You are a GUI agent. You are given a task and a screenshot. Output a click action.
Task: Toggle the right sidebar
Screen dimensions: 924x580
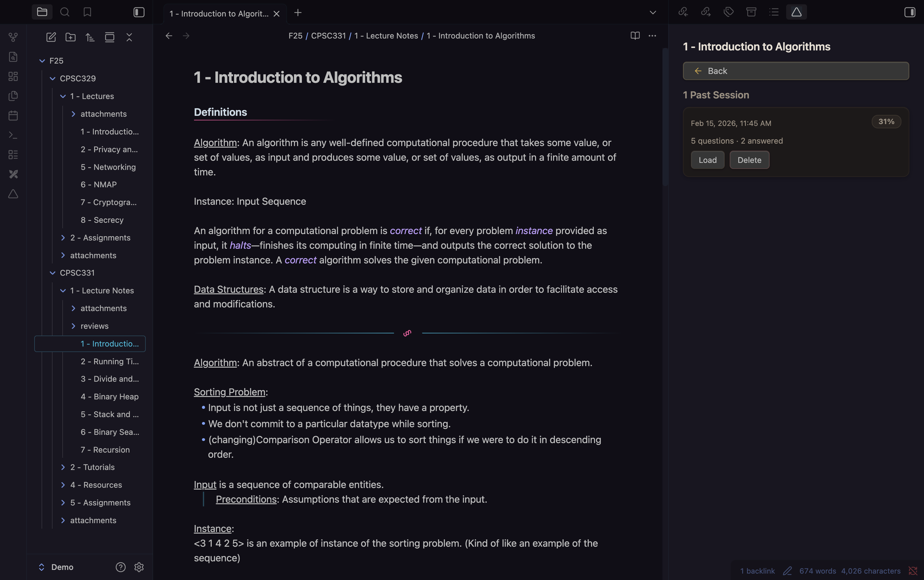(909, 12)
